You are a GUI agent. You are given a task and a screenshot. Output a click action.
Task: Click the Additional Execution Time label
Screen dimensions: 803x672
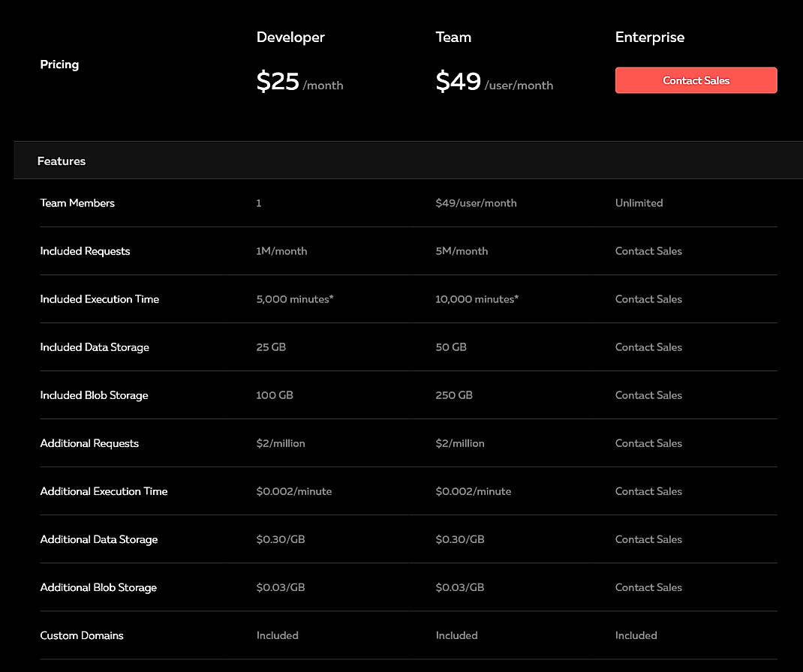(x=104, y=492)
